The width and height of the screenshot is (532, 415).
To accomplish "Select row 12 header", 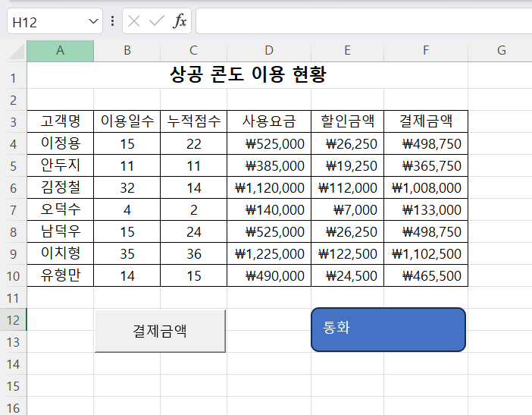I will pyautogui.click(x=13, y=319).
